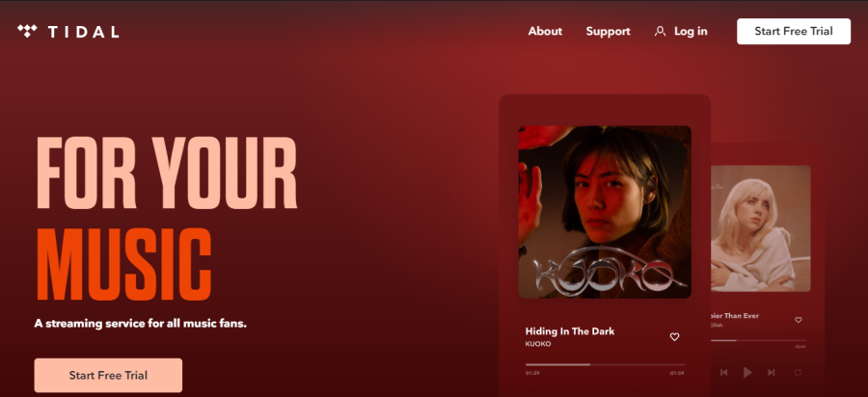This screenshot has height=397, width=868.
Task: Favorite the Happier Than Ever track with the heart
Action: tap(799, 320)
